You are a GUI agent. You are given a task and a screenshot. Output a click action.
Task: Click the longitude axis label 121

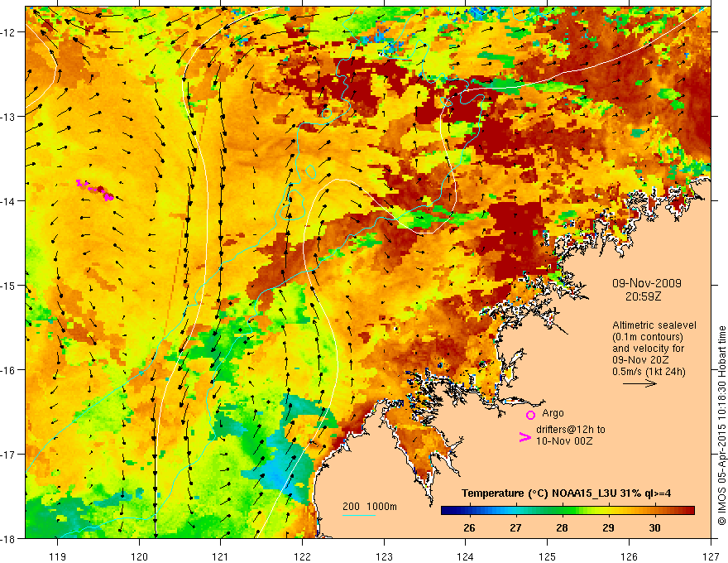[221, 556]
